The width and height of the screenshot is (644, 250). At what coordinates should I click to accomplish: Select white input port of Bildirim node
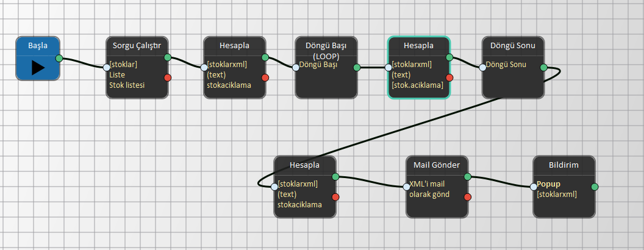pos(534,187)
